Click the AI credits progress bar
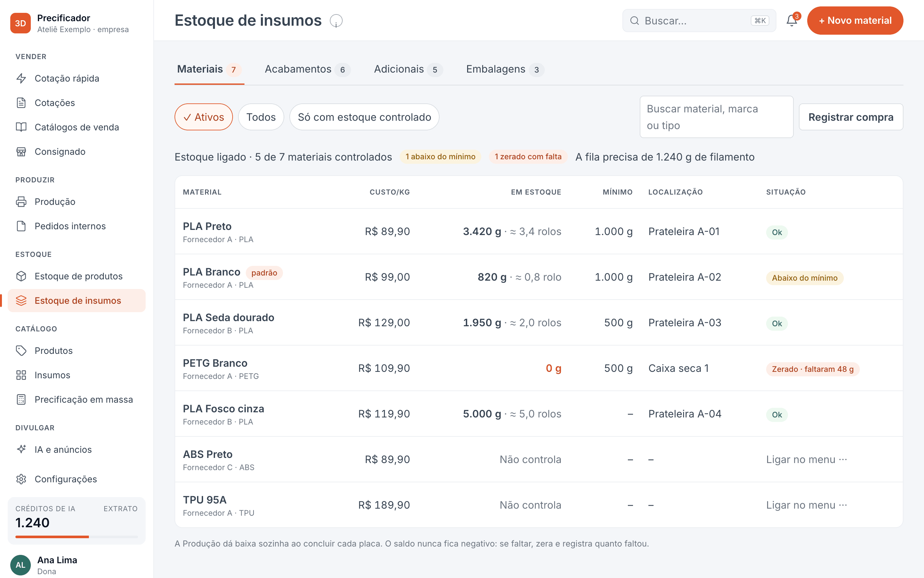924x578 pixels. (x=76, y=537)
